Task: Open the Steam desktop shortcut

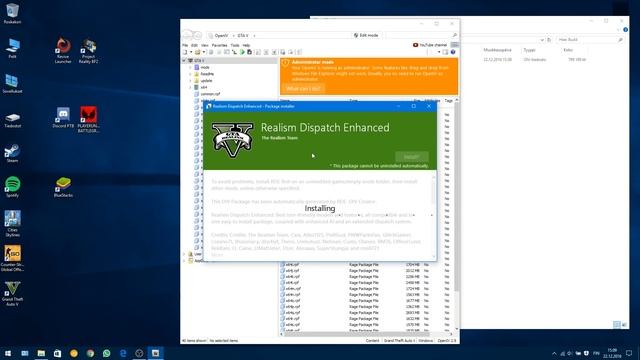Action: [x=12, y=154]
